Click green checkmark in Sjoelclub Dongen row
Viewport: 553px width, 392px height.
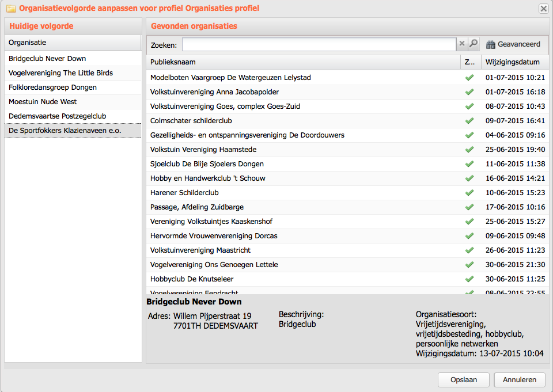(469, 164)
